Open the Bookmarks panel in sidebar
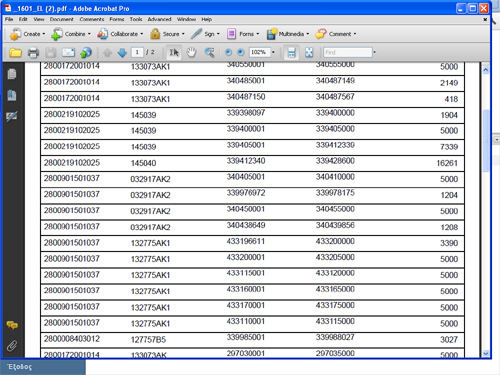 [12, 95]
